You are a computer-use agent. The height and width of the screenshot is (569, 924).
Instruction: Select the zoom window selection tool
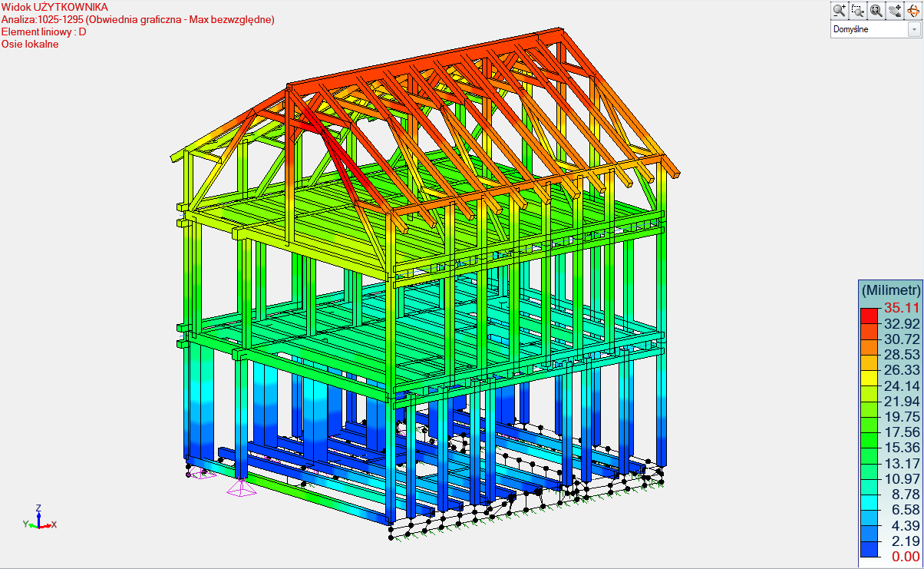[858, 10]
